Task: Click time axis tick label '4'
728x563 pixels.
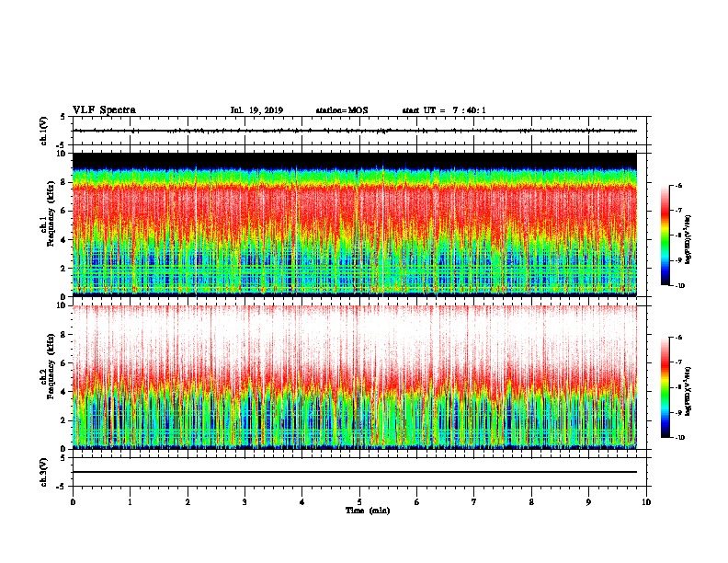Action: 302,502
